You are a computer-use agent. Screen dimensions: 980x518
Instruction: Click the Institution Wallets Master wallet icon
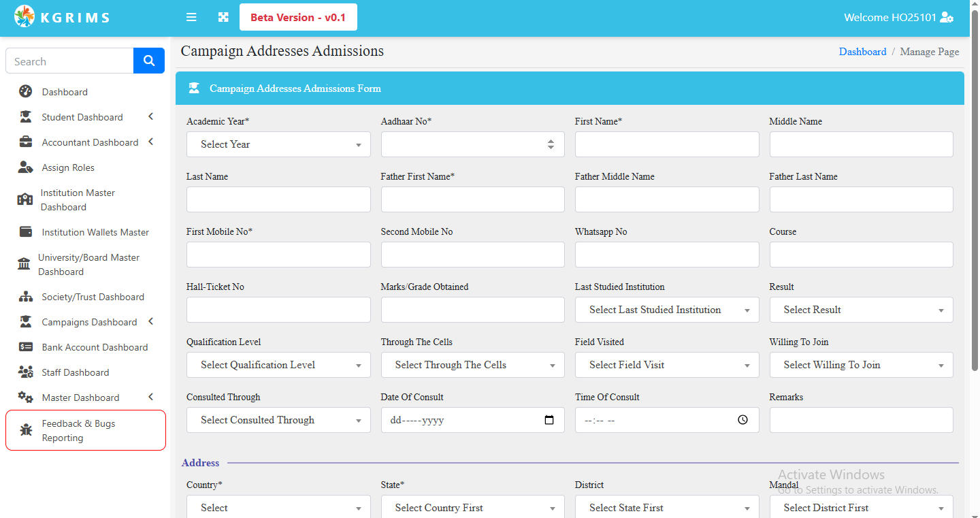click(26, 232)
